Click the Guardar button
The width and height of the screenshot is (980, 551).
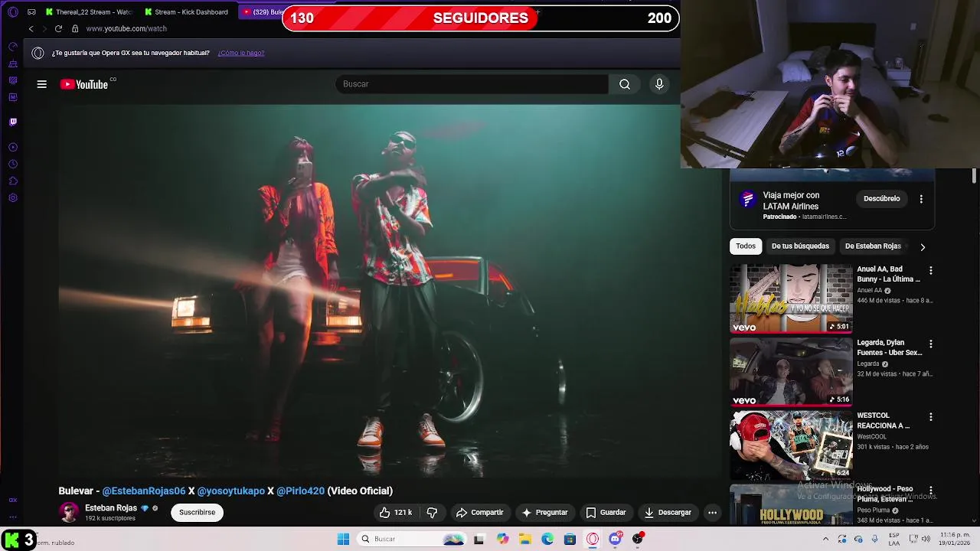point(606,513)
